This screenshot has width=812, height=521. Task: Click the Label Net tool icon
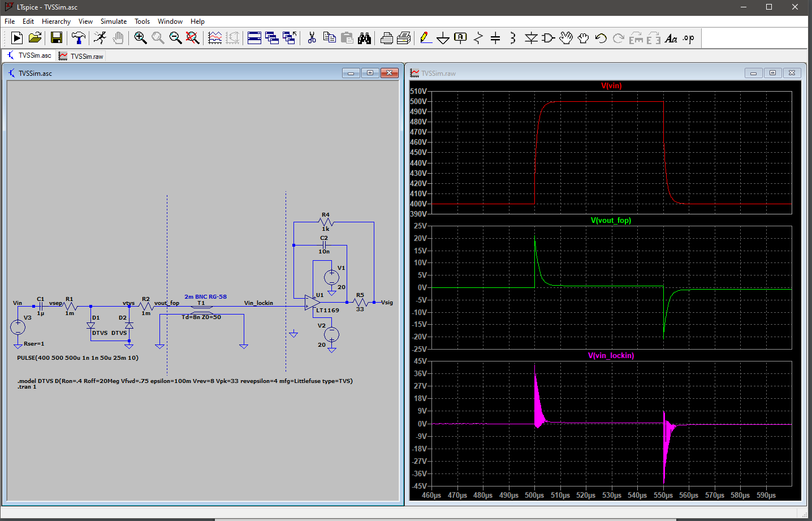point(460,38)
